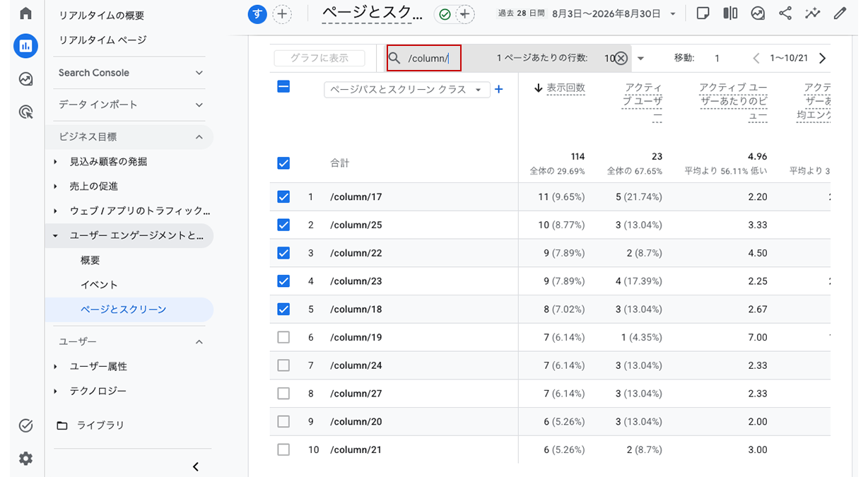
Task: Go to the Home icon in the left rail
Action: (x=25, y=13)
